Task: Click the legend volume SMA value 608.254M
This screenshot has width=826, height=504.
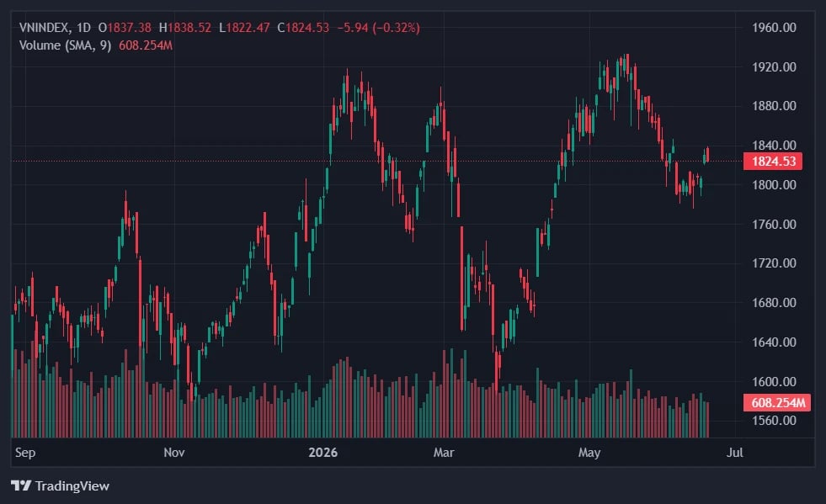Action: pyautogui.click(x=146, y=45)
